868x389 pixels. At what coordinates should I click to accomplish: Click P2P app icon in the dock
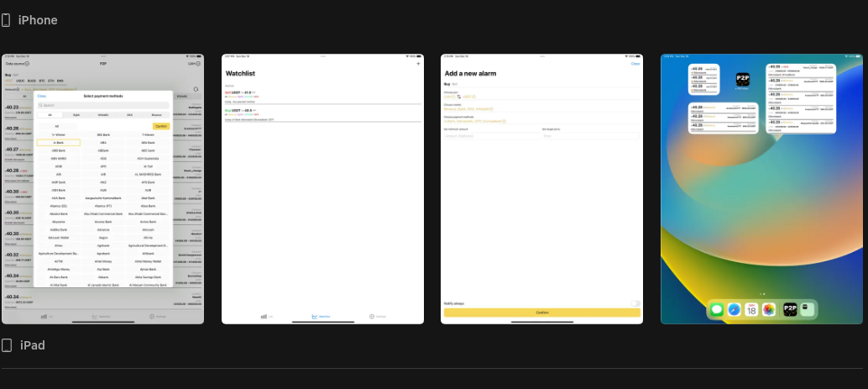tap(790, 310)
